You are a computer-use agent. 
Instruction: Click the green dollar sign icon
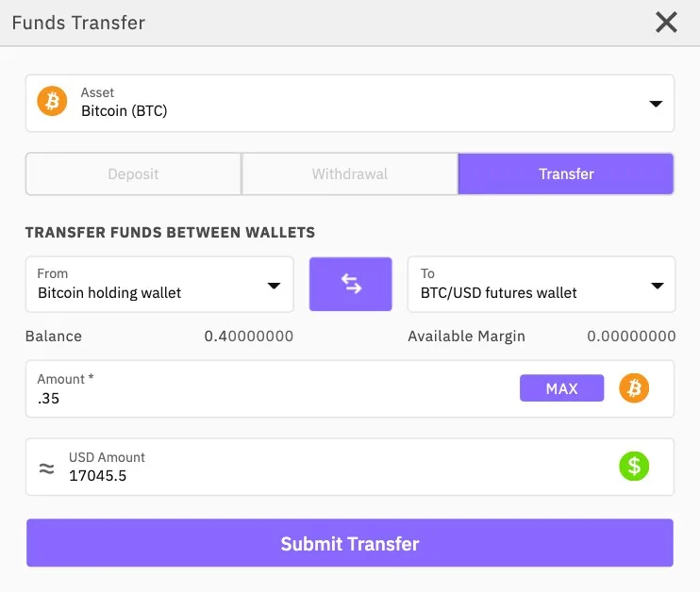click(634, 466)
